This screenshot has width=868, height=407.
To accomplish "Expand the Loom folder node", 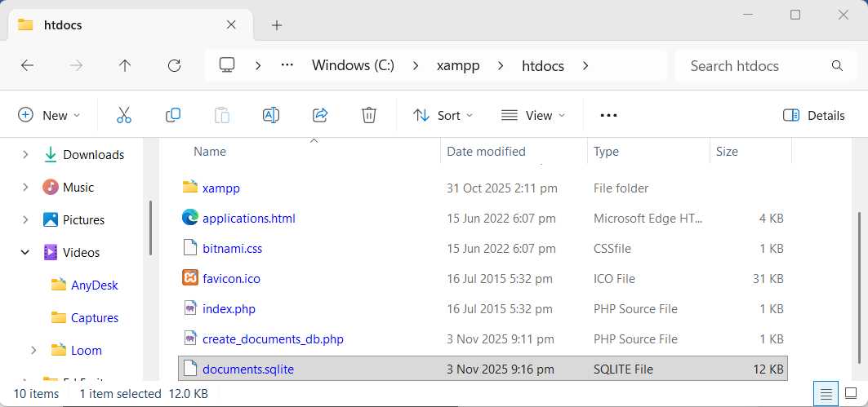I will coord(33,350).
